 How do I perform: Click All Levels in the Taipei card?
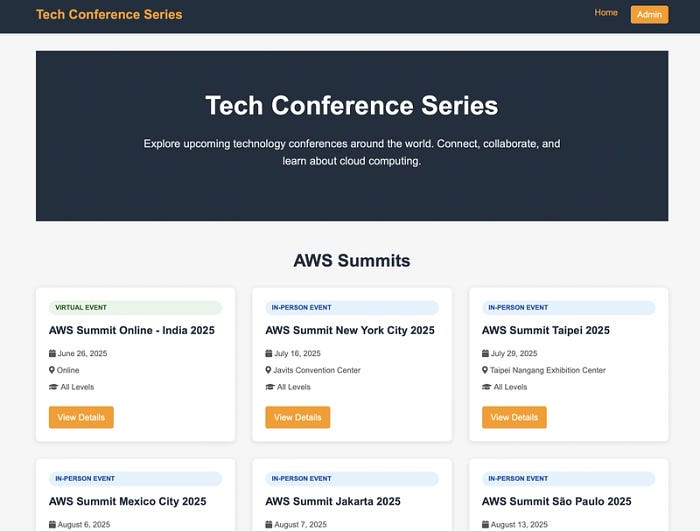point(510,387)
